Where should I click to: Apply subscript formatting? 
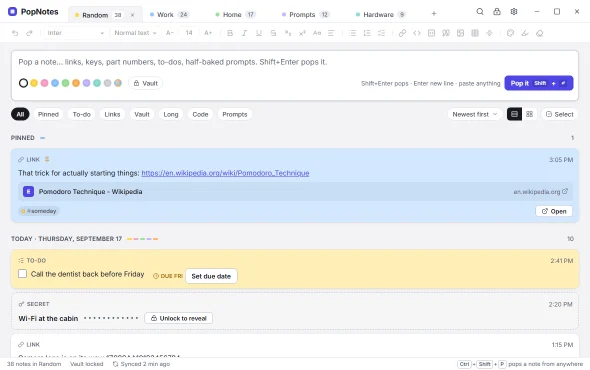[x=288, y=33]
